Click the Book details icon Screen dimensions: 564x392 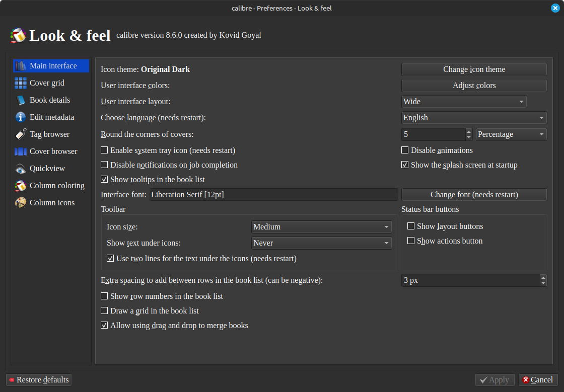point(21,100)
